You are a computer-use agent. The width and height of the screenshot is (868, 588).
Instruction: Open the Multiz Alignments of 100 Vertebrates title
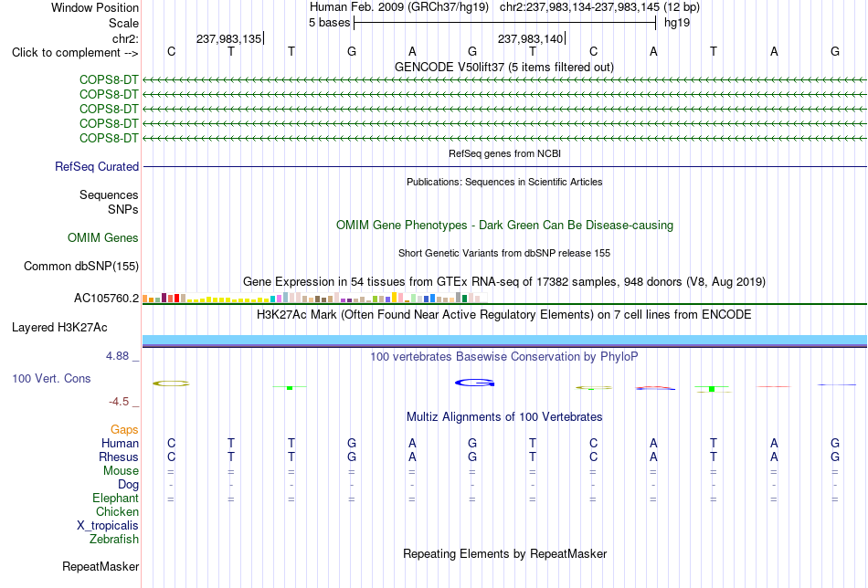pos(504,417)
